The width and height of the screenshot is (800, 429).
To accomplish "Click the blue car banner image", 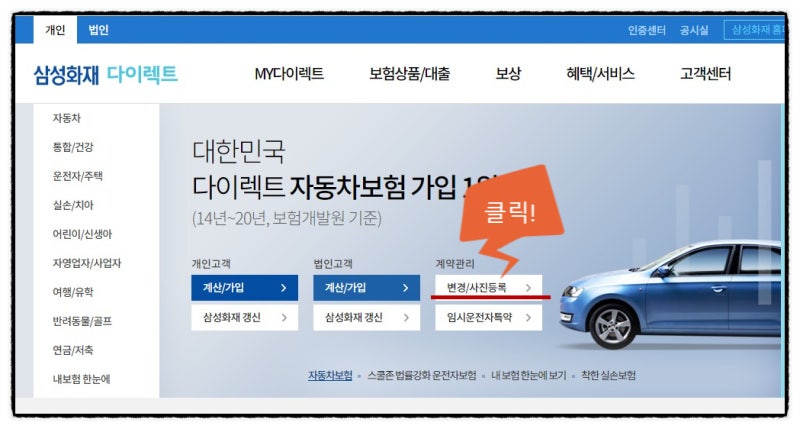I will click(670, 296).
